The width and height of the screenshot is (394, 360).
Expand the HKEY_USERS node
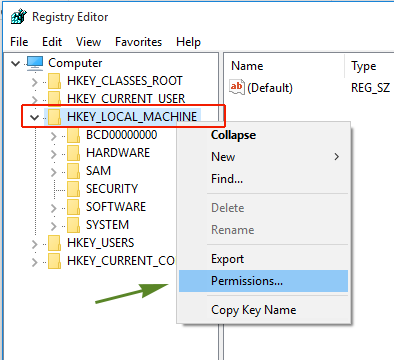(x=34, y=244)
